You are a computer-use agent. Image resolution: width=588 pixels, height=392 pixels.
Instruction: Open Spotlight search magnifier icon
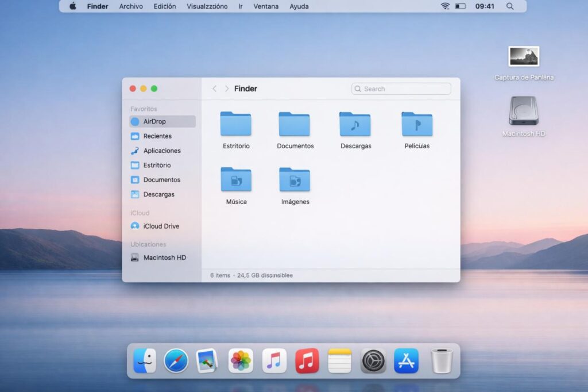(x=510, y=6)
